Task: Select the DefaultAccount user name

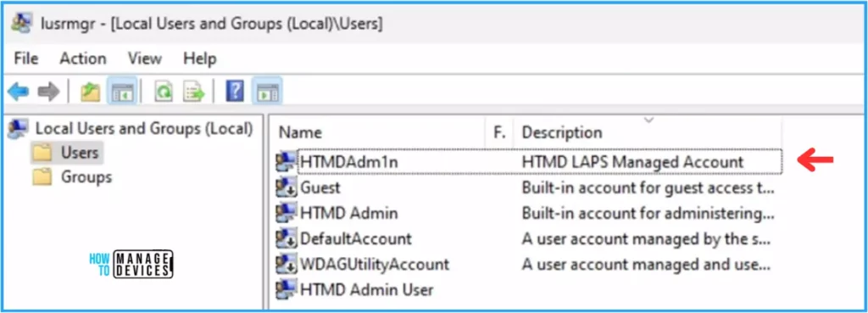Action: point(355,238)
